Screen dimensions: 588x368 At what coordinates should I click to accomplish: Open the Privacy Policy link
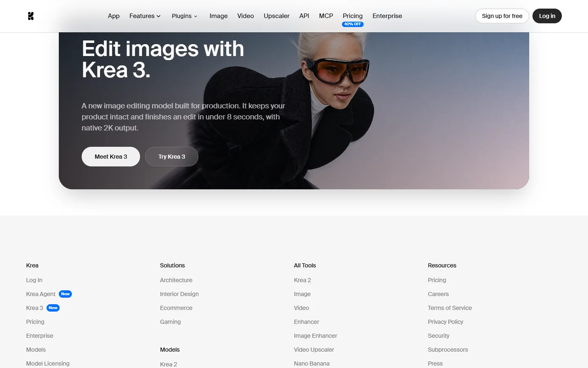coord(445,322)
